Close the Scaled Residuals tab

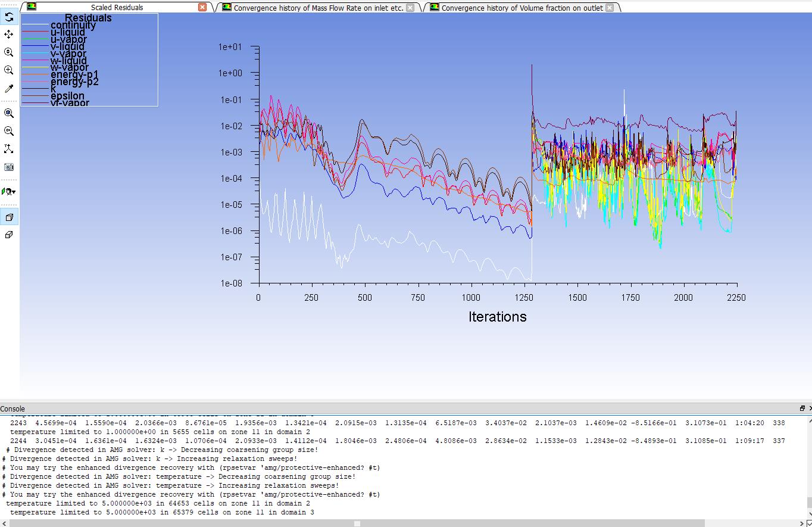pos(202,7)
